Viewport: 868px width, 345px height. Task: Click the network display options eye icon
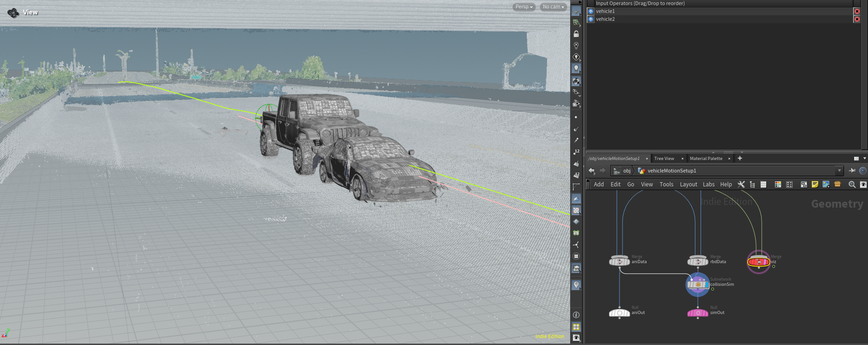coord(863,184)
